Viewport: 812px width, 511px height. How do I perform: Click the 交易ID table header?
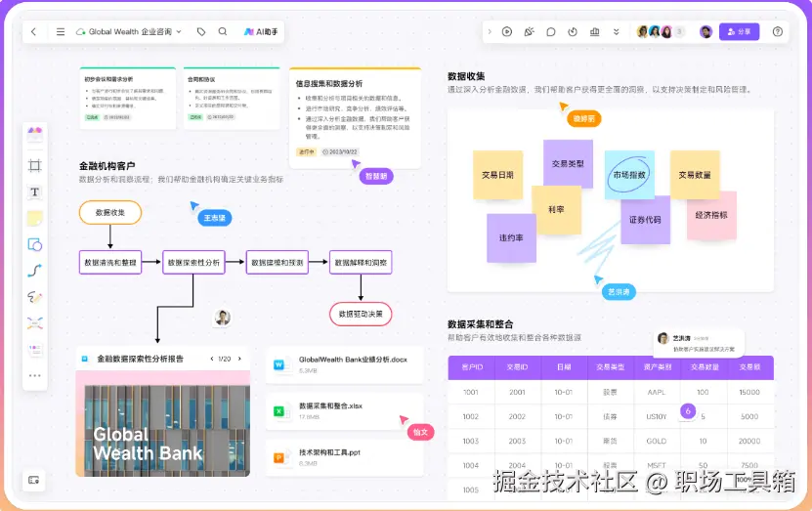(x=517, y=367)
